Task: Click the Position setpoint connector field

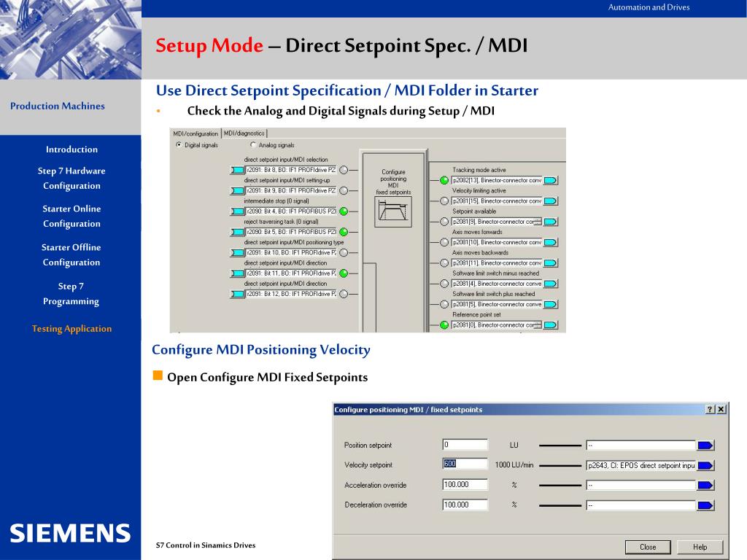Action: point(641,446)
